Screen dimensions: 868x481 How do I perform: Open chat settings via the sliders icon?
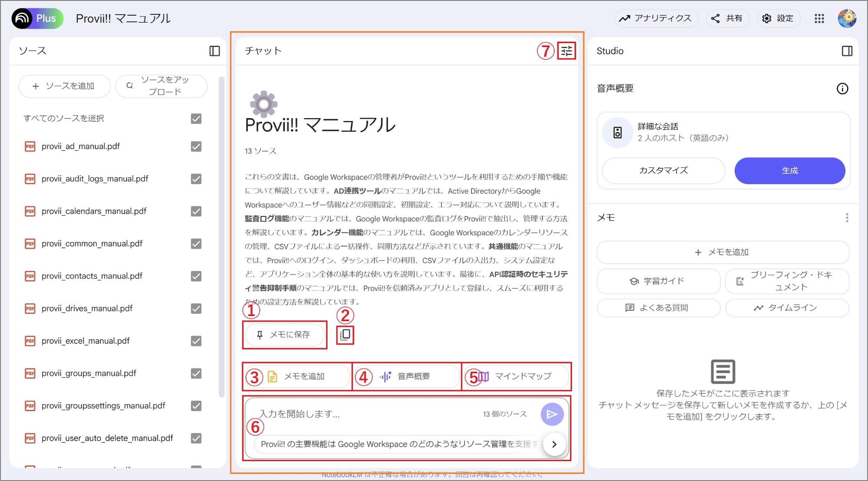[566, 51]
